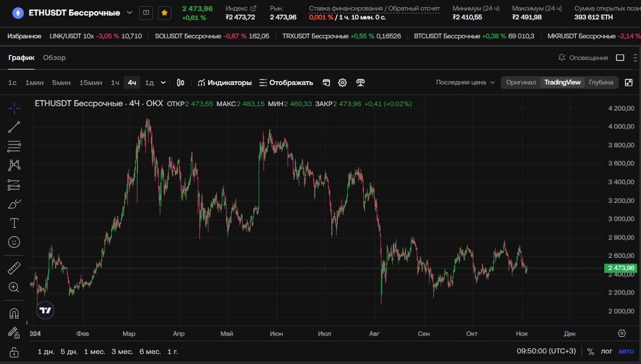Viewport: 641px width, 364px height.
Task: Open timezone menu 09:50:00 (UTC+3)
Action: point(546,351)
